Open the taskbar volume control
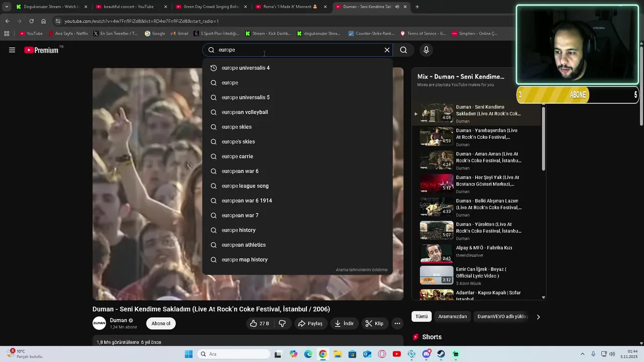This screenshot has width=644, height=362. click(x=612, y=354)
